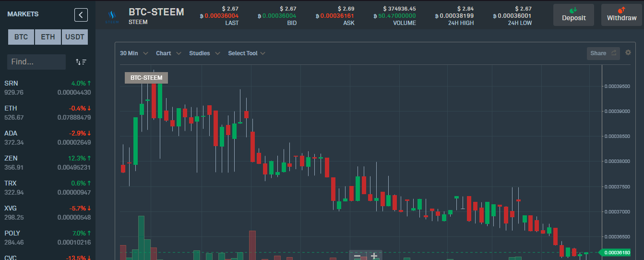Open the Studies dropdown

pos(204,53)
